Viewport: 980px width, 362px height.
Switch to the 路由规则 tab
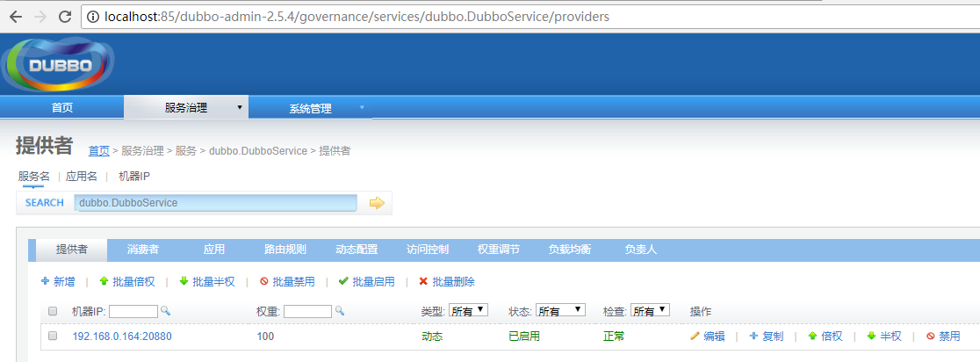(285, 250)
